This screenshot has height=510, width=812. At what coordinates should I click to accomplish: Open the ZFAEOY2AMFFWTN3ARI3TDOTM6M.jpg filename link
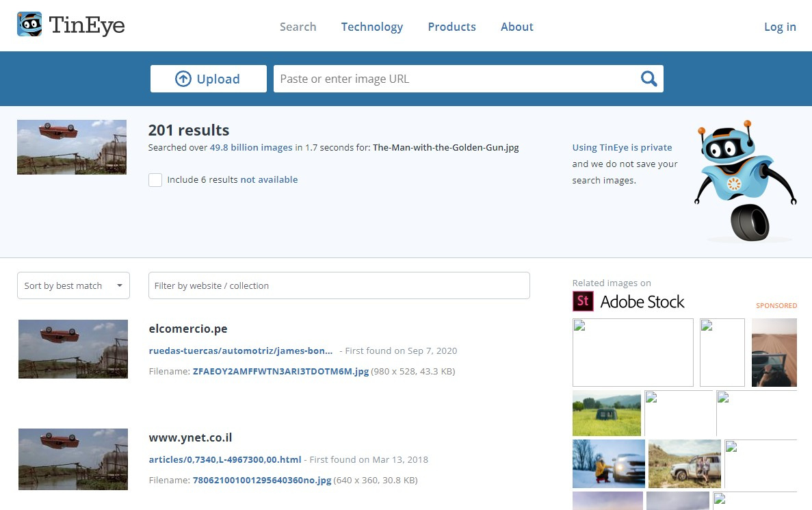tap(280, 371)
